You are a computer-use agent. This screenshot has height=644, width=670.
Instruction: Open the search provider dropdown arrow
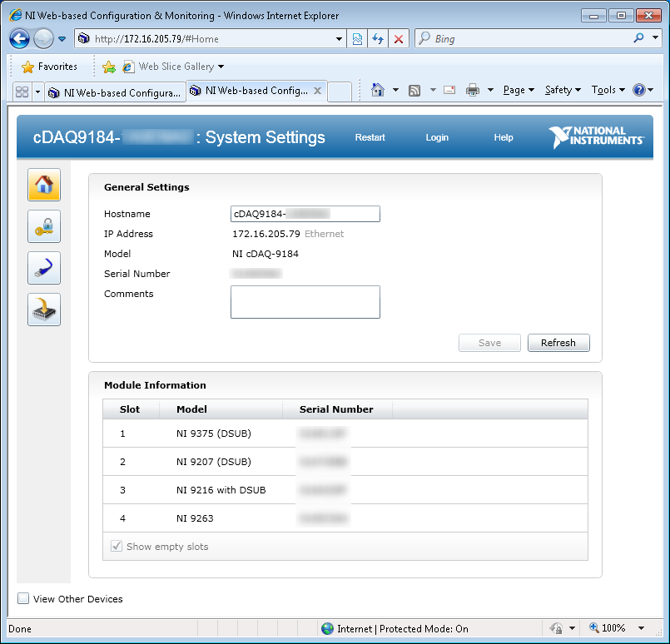click(655, 37)
